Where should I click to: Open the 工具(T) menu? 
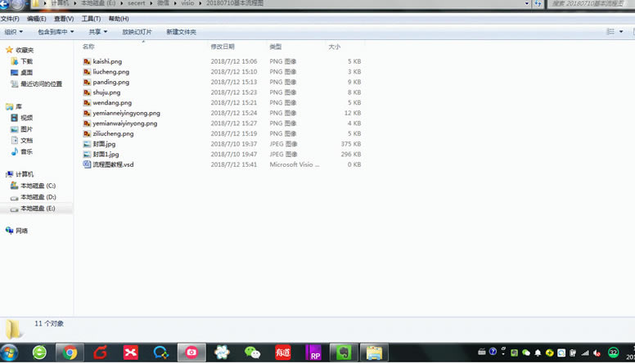click(x=91, y=19)
